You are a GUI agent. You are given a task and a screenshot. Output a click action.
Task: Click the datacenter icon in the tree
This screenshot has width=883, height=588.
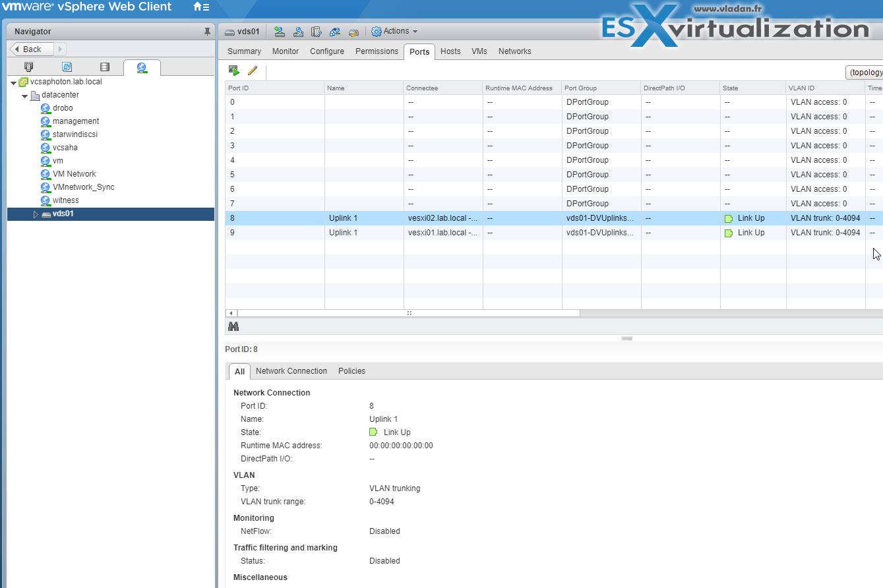(x=35, y=95)
